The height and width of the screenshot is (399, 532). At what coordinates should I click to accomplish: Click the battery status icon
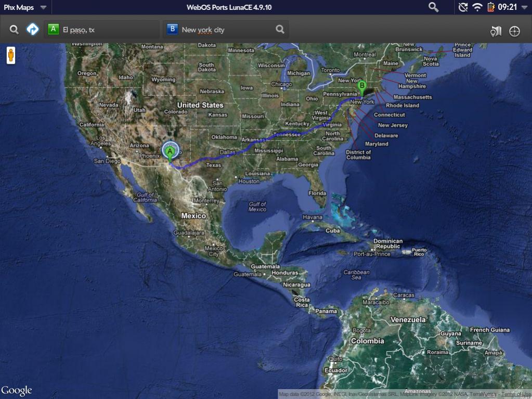(491, 7)
